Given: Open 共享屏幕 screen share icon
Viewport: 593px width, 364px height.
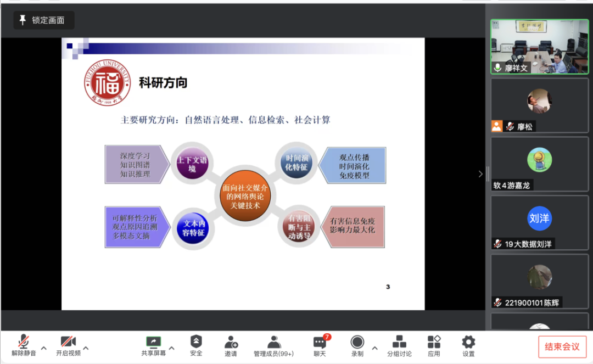Looking at the screenshot, I should [153, 346].
